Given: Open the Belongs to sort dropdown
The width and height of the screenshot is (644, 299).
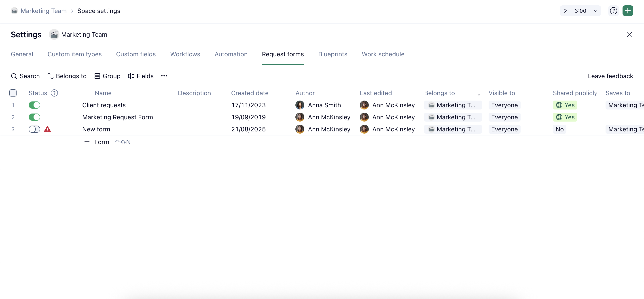Looking at the screenshot, I should click(x=67, y=76).
